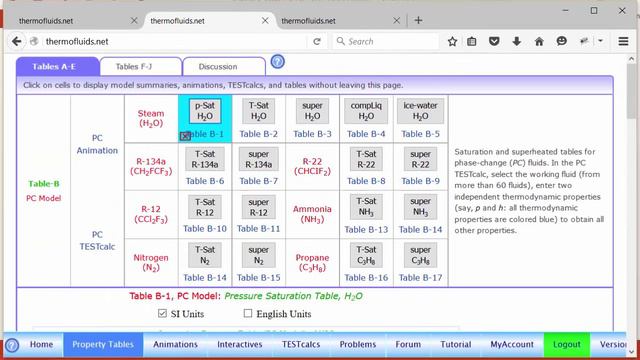Open Tutorial in bottom navigation

coord(456,344)
